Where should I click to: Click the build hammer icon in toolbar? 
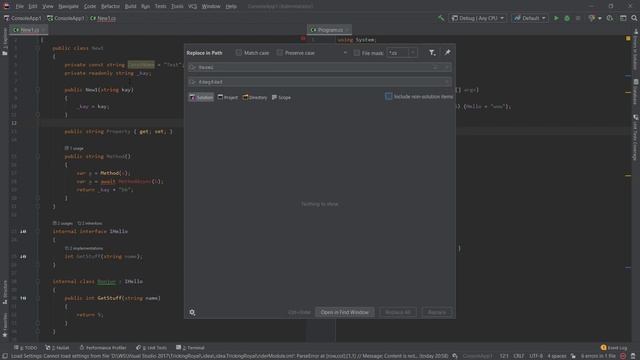point(441,18)
